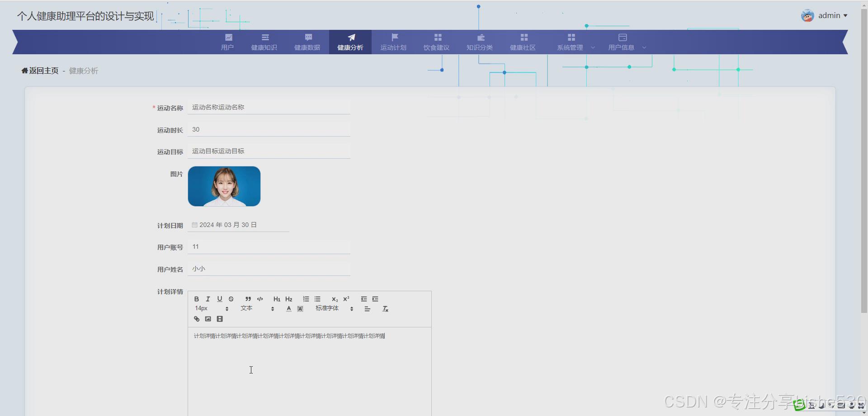Image resolution: width=868 pixels, height=416 pixels.
Task: Click the 运动名称 input field
Action: pyautogui.click(x=269, y=107)
